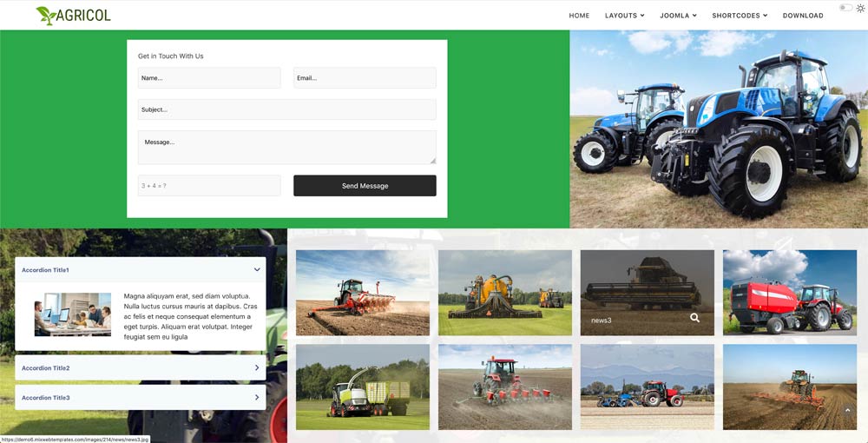Click the Name input field
The height and width of the screenshot is (443, 868).
click(209, 78)
